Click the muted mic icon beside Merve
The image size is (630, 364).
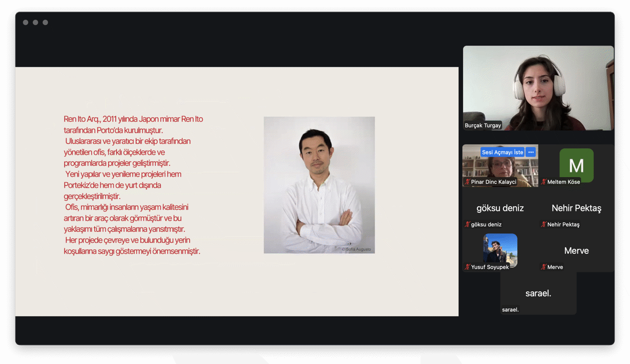click(543, 267)
